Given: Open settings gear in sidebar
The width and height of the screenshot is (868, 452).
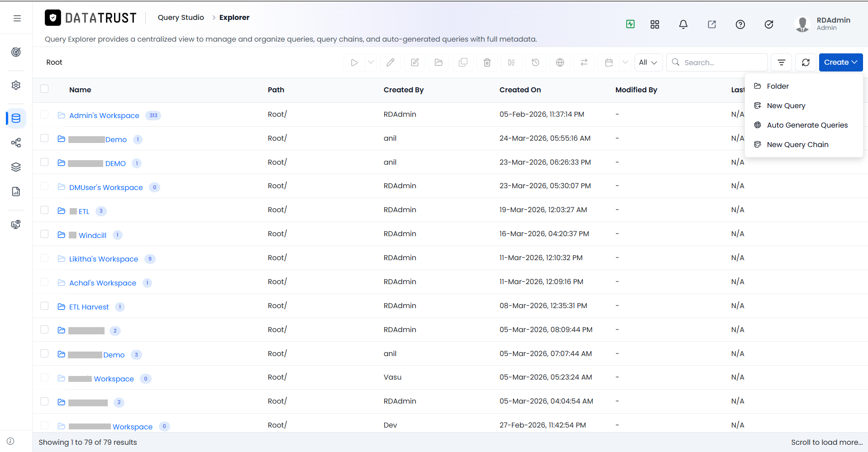Looking at the screenshot, I should pyautogui.click(x=16, y=85).
